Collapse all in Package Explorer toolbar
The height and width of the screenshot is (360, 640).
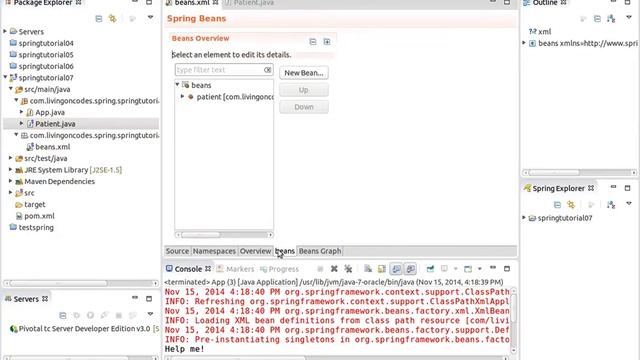pos(99,19)
